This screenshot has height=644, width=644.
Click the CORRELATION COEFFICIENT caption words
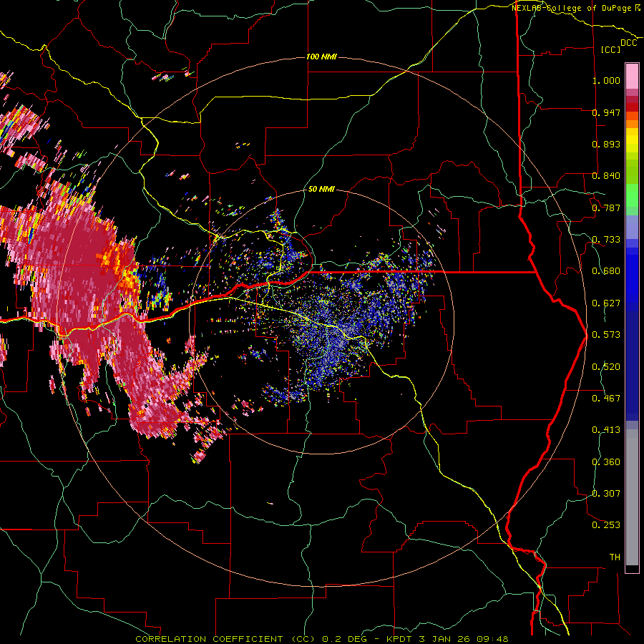209,639
